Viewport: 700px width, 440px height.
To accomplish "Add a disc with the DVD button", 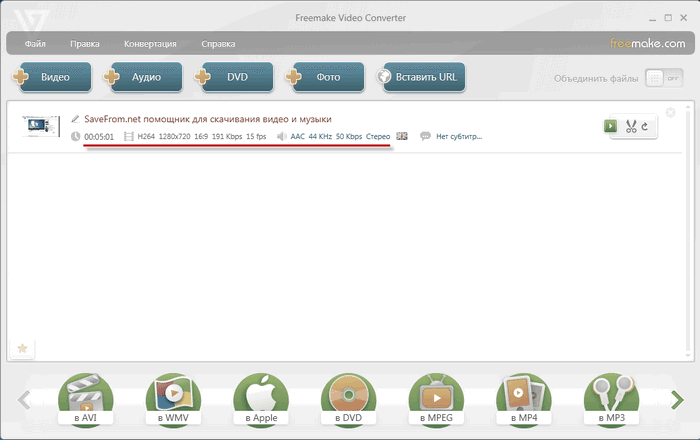I will coord(234,77).
